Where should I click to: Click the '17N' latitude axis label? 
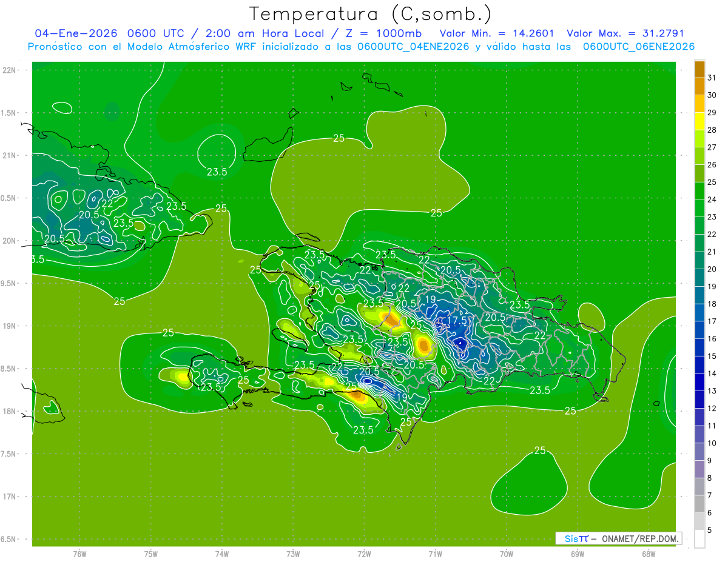tap(10, 497)
